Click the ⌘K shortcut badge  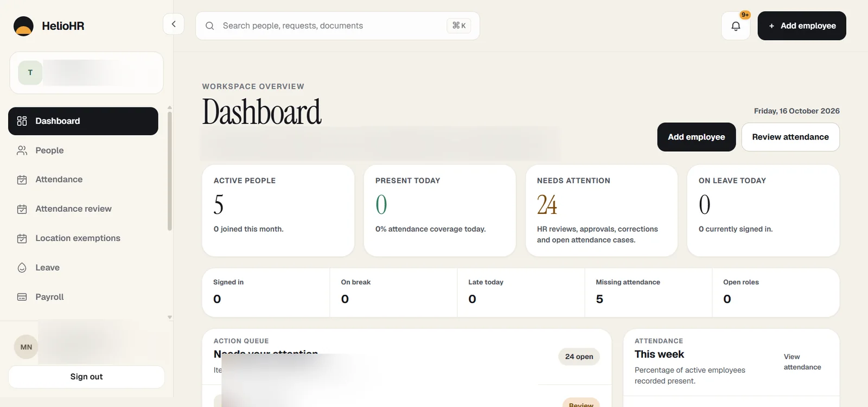[x=459, y=26]
